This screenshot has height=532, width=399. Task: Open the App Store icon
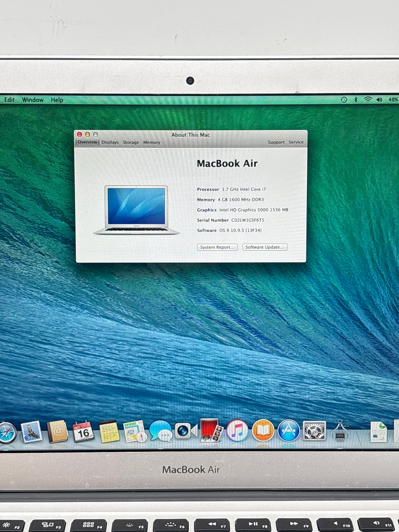pos(288,431)
